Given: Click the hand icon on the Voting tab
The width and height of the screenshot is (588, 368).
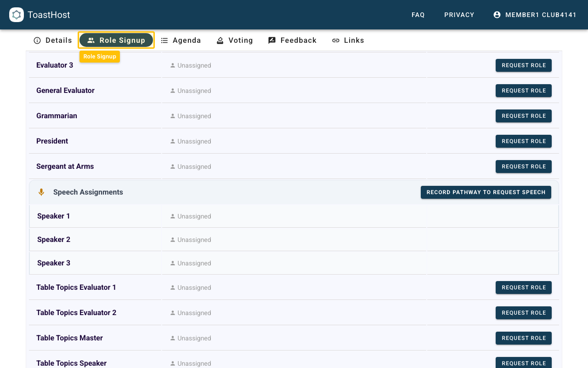Looking at the screenshot, I should [220, 40].
